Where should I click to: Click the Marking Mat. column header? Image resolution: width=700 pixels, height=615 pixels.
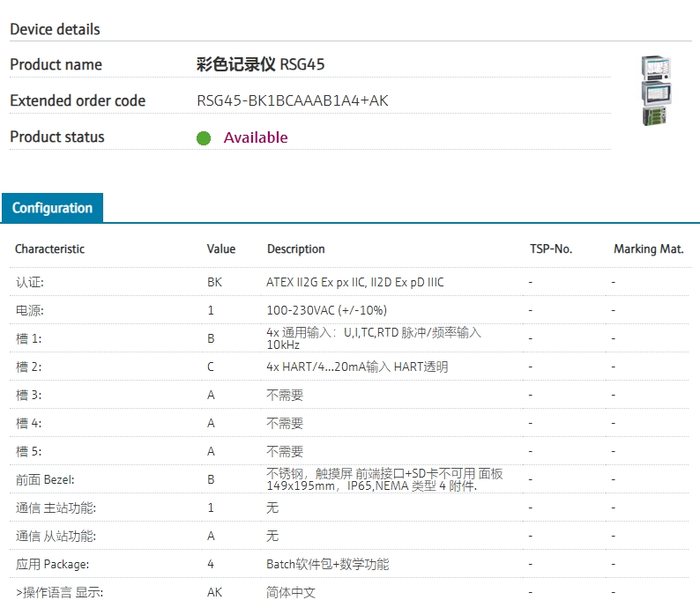click(x=648, y=249)
